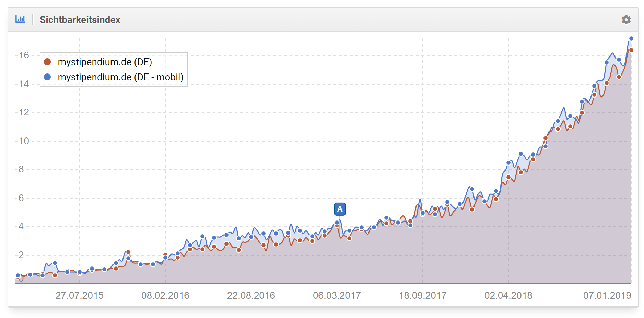Toggle the blue legend dot for DE - mobil

pos(48,77)
